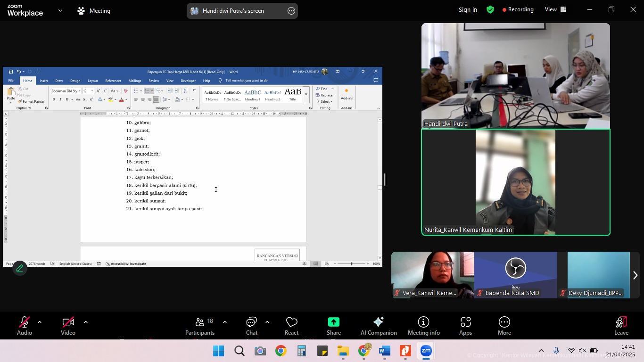This screenshot has height=362, width=644.
Task: Apply subscript formatting
Action: (84, 99)
